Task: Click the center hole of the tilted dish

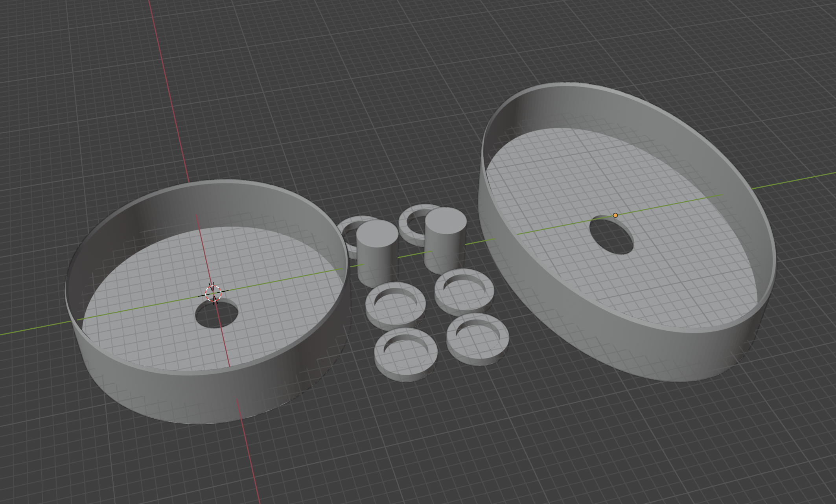Action: [611, 235]
